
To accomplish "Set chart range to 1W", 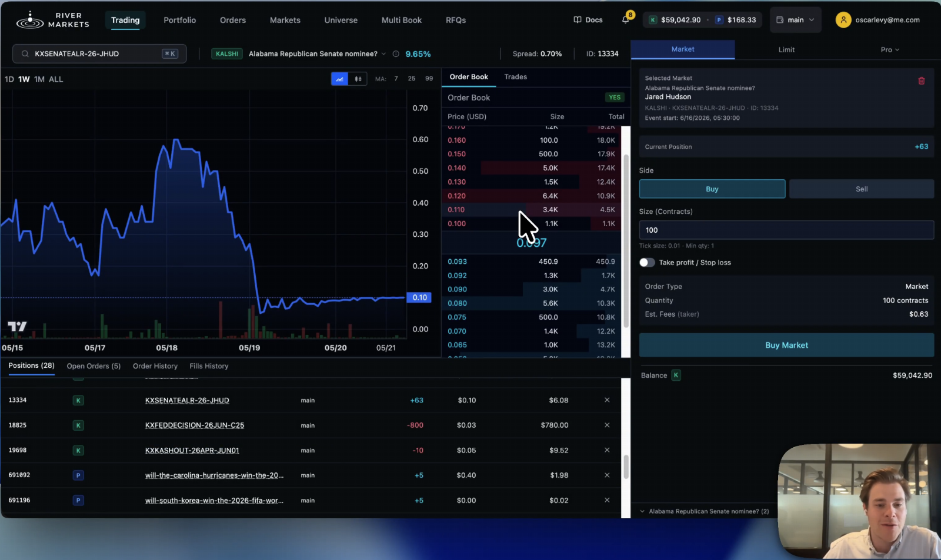I will coord(24,79).
